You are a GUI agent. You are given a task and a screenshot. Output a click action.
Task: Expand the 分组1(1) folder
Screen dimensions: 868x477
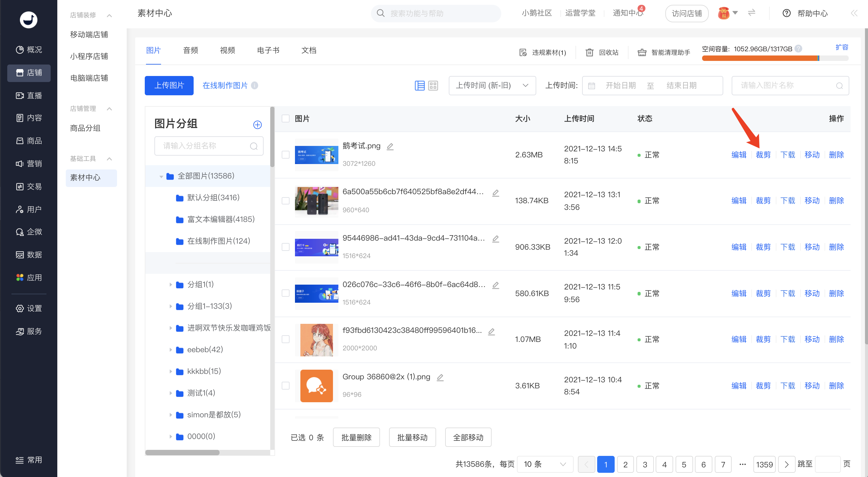point(170,285)
